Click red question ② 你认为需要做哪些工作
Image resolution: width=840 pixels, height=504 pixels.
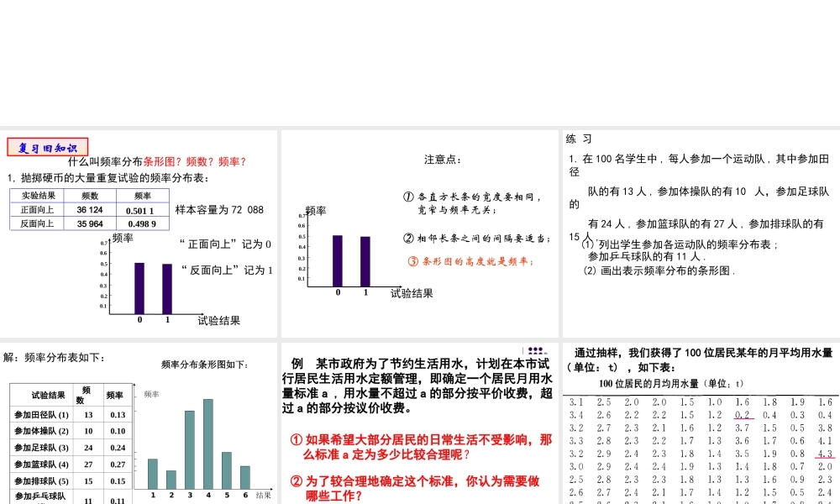click(x=415, y=489)
